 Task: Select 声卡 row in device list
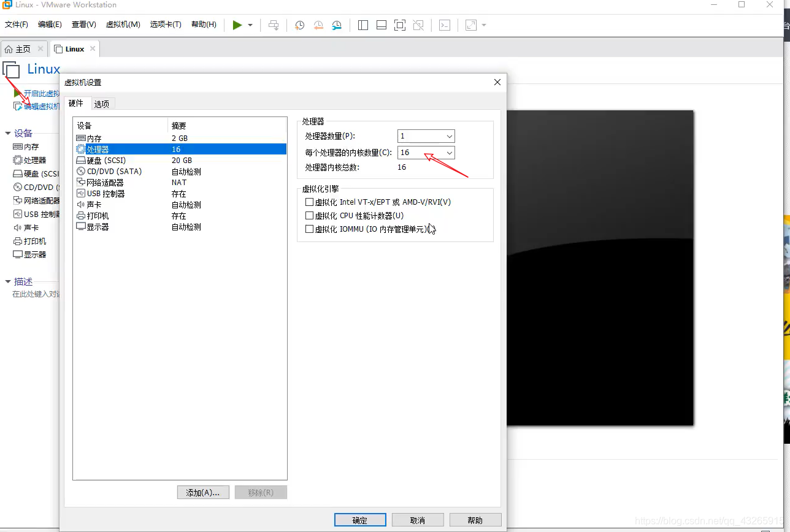[180, 205]
